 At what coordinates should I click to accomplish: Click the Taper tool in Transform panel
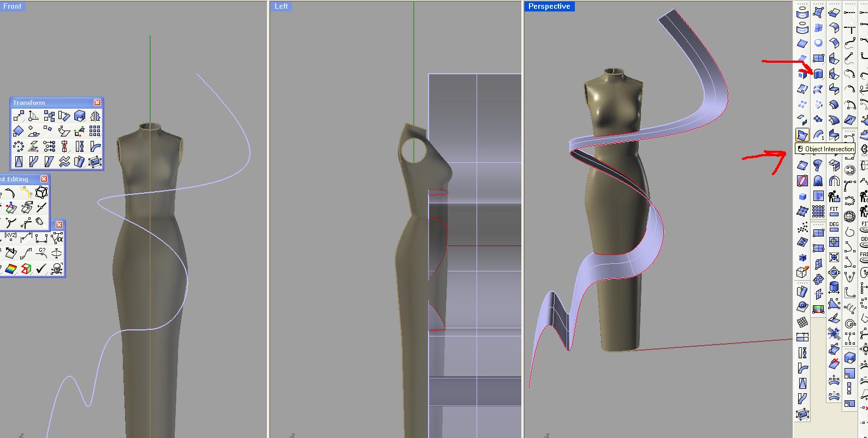pos(19,162)
